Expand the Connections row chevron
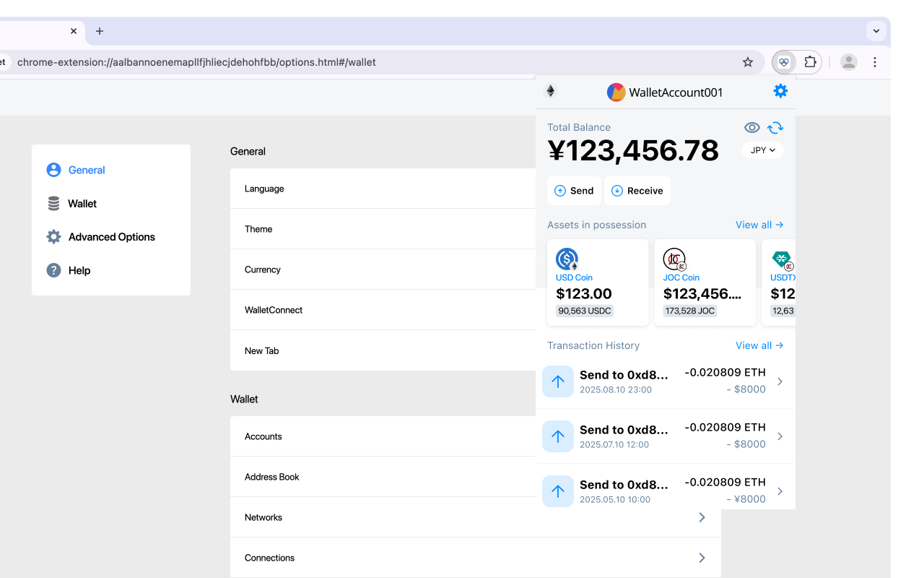 [x=701, y=557]
